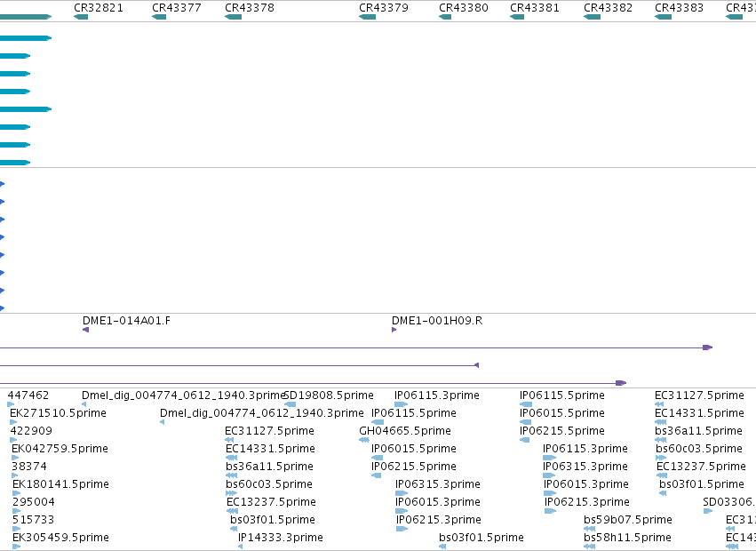Click the bs59b07.5prime feature glyph
Screen dimensions: 756x551
coord(589,528)
